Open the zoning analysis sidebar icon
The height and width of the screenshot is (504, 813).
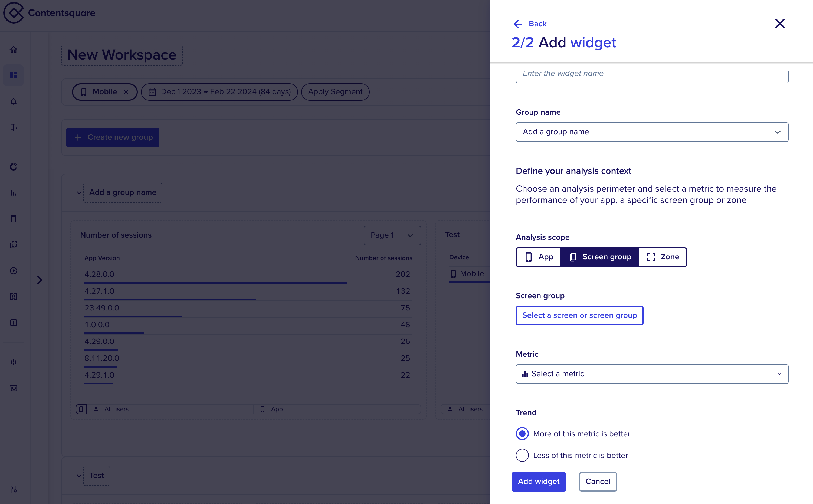(x=13, y=245)
